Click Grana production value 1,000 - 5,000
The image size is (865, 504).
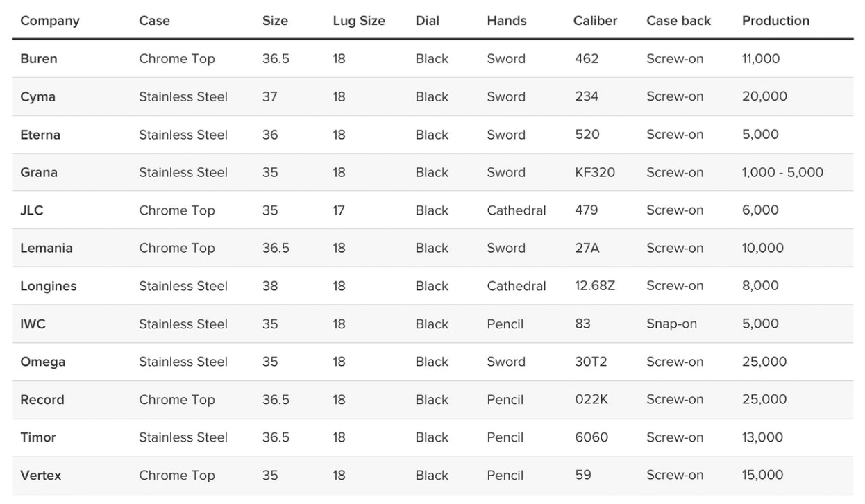782,172
